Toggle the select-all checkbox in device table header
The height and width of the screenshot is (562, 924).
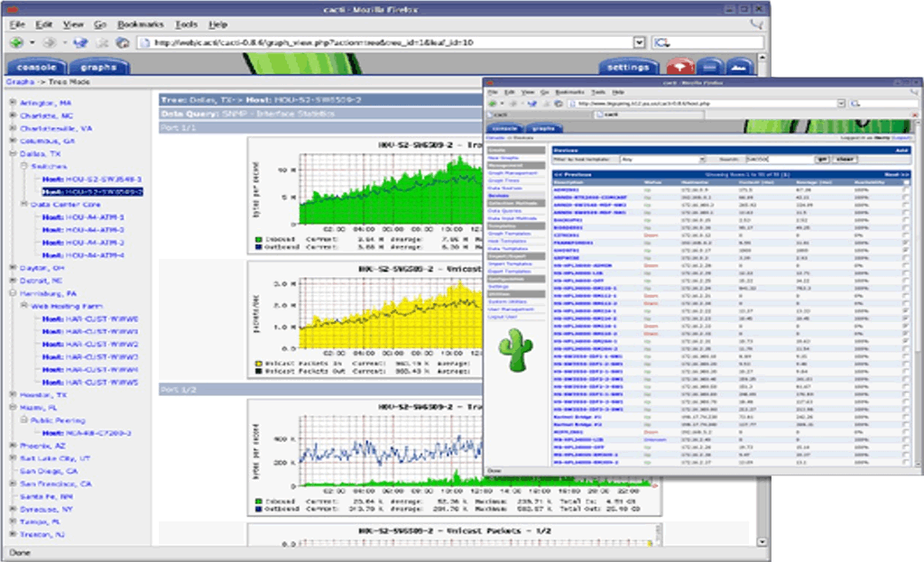(905, 183)
